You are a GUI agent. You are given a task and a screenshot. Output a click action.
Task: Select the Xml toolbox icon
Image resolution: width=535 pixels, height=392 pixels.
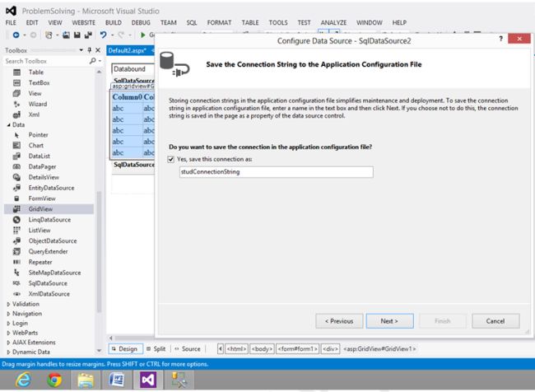[16, 114]
